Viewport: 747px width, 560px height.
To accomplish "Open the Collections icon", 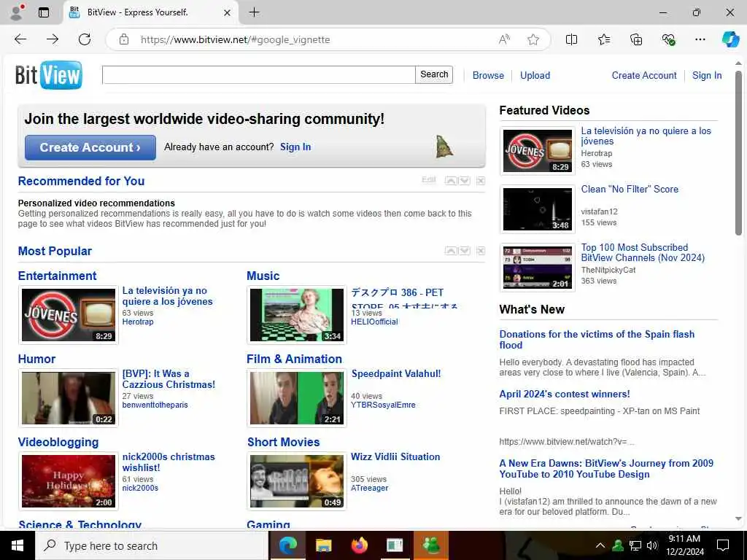I will (x=636, y=39).
